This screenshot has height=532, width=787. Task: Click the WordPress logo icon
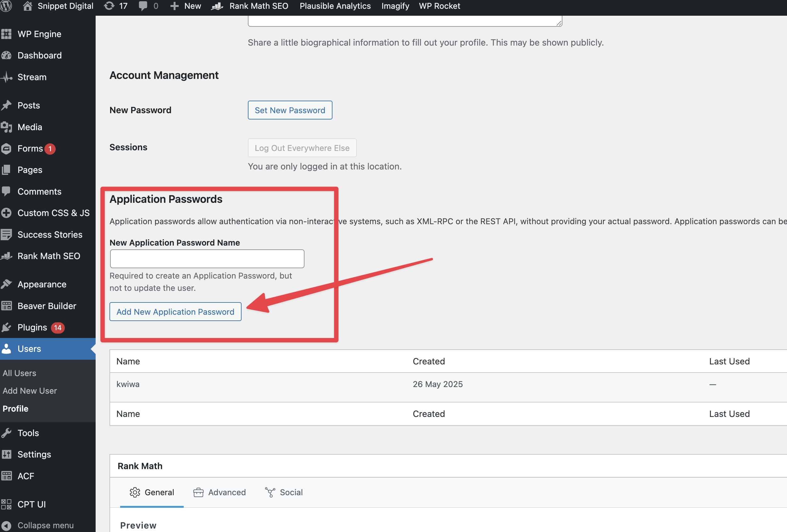6,6
